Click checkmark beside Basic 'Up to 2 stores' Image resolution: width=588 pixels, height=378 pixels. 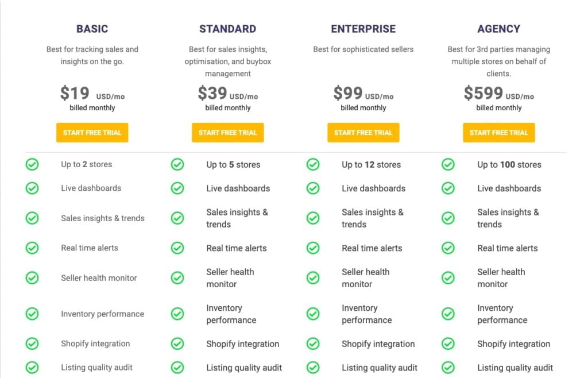point(32,164)
